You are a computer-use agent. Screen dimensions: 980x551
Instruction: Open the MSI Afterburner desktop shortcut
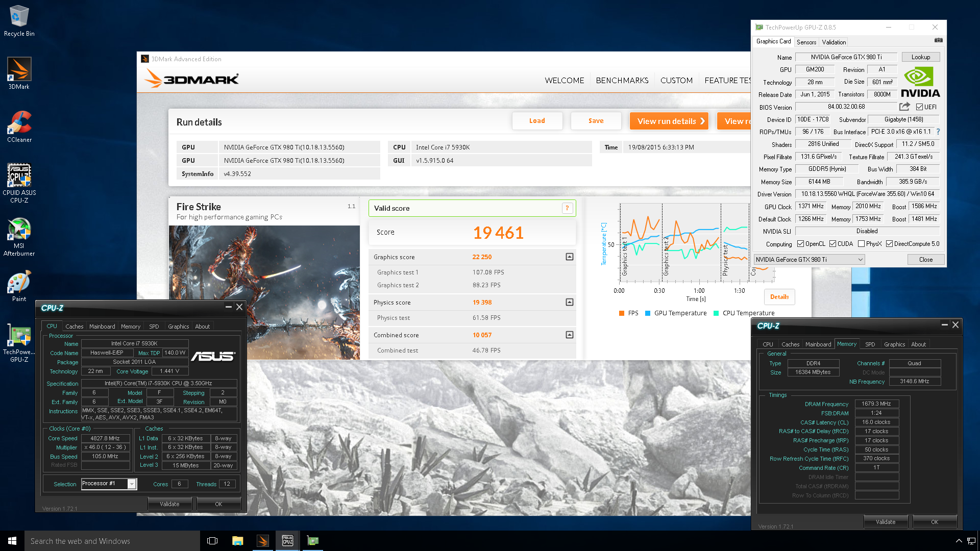click(x=19, y=237)
